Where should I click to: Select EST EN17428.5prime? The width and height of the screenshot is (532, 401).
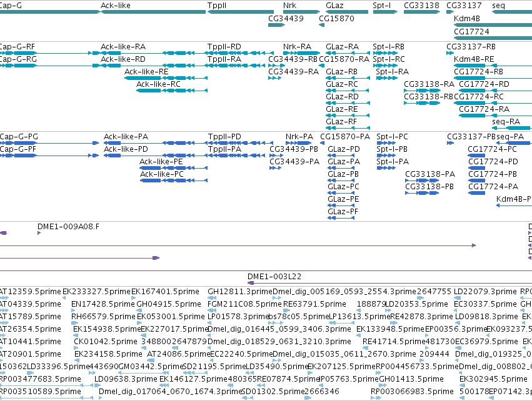[x=103, y=304]
